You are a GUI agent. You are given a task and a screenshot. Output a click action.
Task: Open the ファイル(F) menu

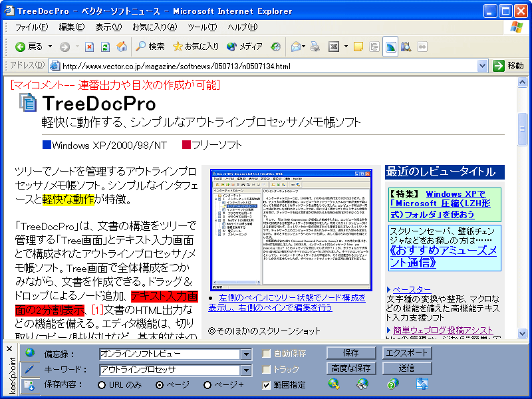coord(31,27)
